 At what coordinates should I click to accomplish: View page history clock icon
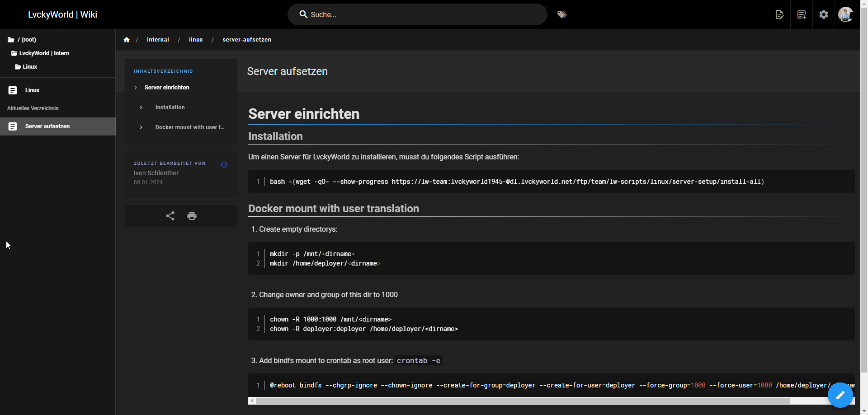coord(224,164)
